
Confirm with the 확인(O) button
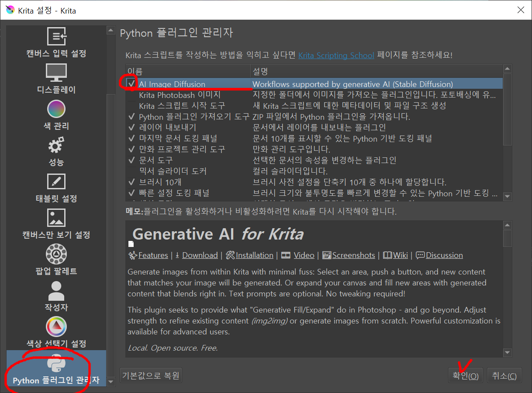point(466,376)
